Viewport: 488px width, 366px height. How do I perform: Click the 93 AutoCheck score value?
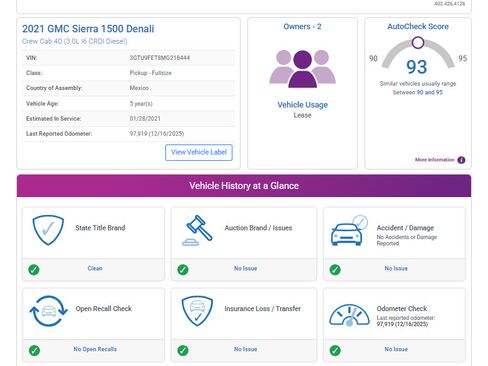tap(417, 67)
